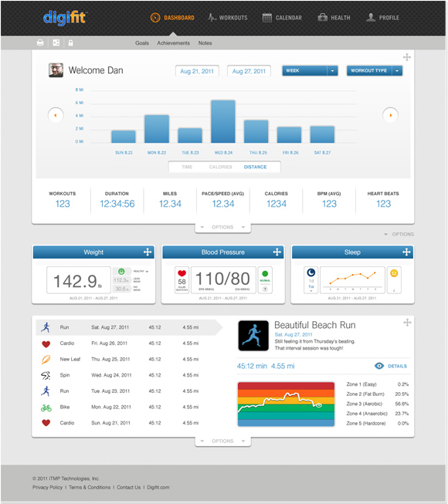This screenshot has width=448, height=504.
Task: Click the digifit logo
Action: pyautogui.click(x=65, y=18)
